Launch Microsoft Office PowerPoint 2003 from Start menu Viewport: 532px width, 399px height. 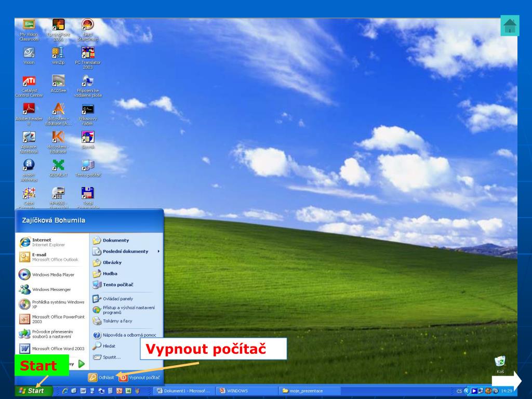(x=52, y=319)
